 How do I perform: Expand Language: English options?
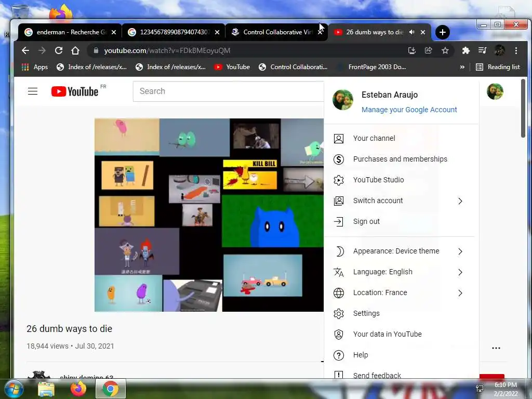402,272
